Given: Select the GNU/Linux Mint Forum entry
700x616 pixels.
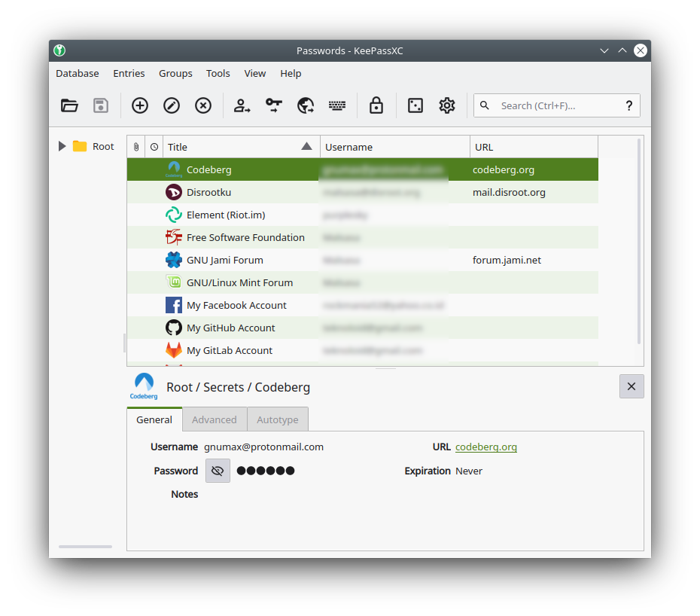Looking at the screenshot, I should click(x=363, y=282).
